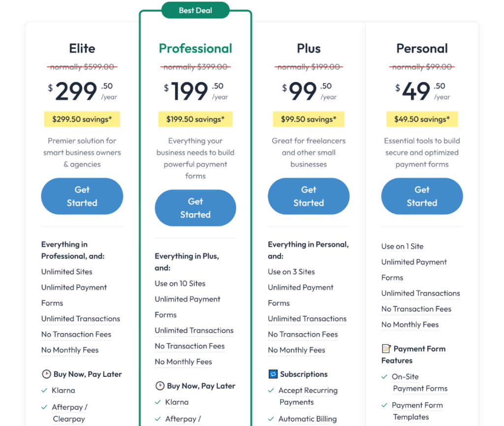The width and height of the screenshot is (504, 426).
Task: Click Get Started under the Personal plan
Action: coord(422,196)
